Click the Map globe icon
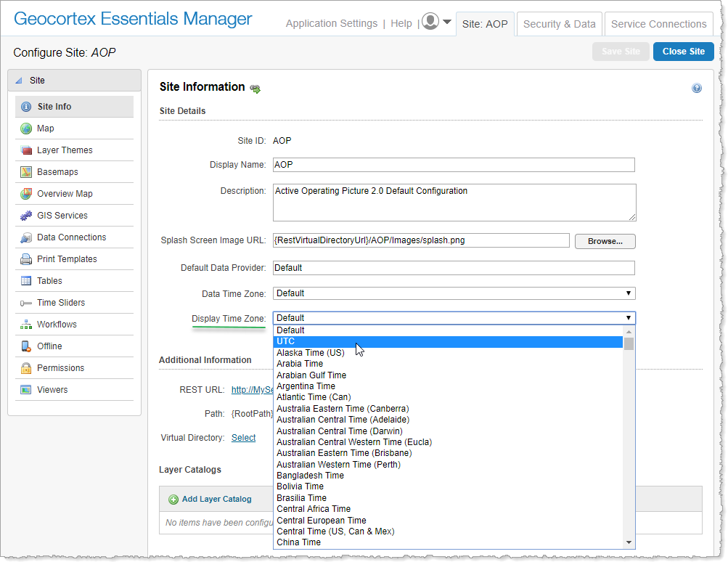 tap(26, 129)
